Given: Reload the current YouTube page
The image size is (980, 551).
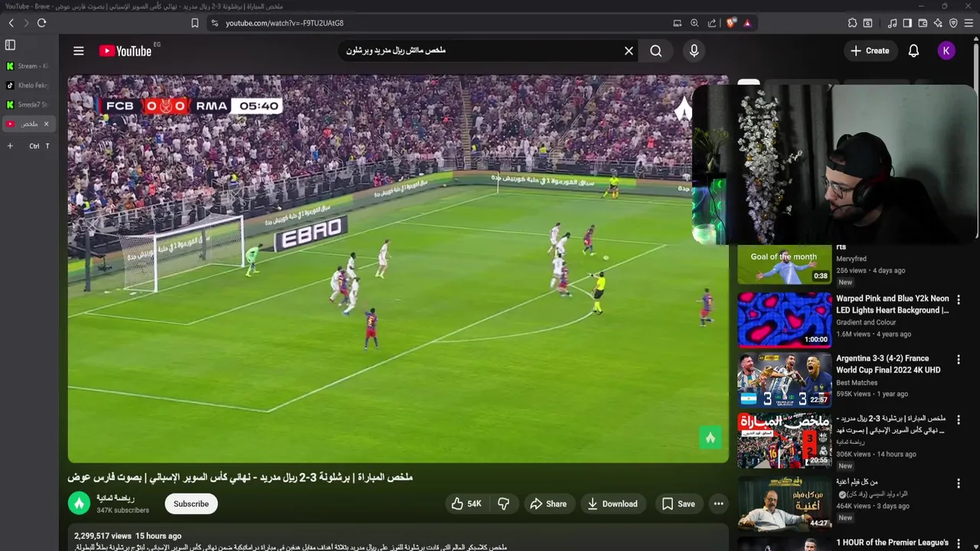Looking at the screenshot, I should point(41,23).
